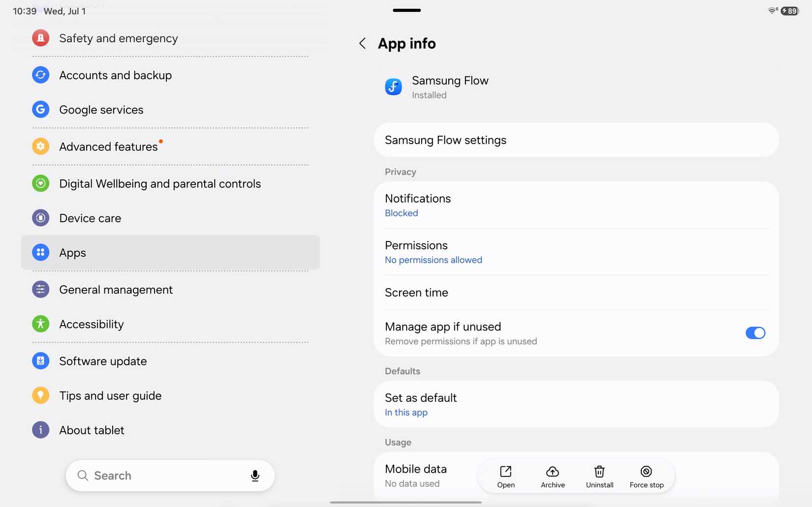This screenshot has width=812, height=507.
Task: Select Google services menu item
Action: pyautogui.click(x=170, y=109)
